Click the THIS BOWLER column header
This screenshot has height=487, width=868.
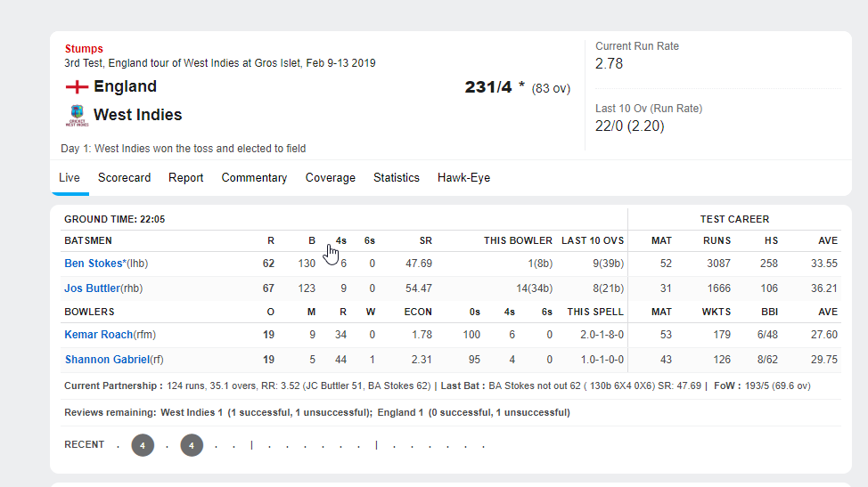coord(518,240)
